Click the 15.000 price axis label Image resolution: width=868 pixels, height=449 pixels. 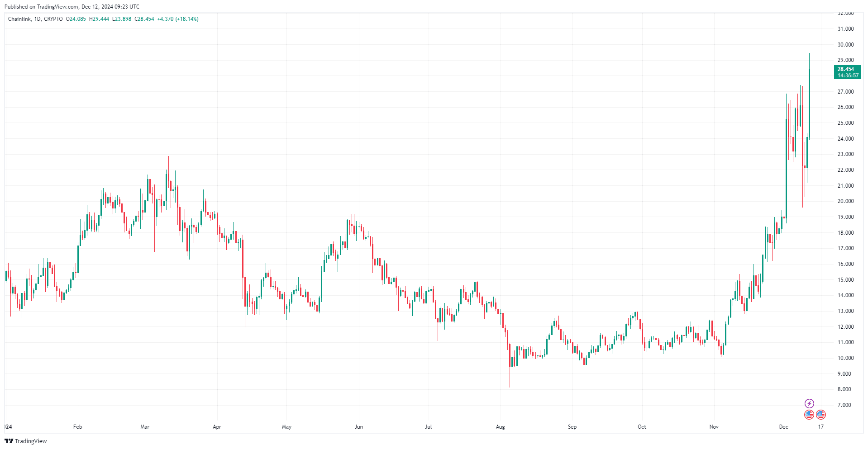[845, 280]
